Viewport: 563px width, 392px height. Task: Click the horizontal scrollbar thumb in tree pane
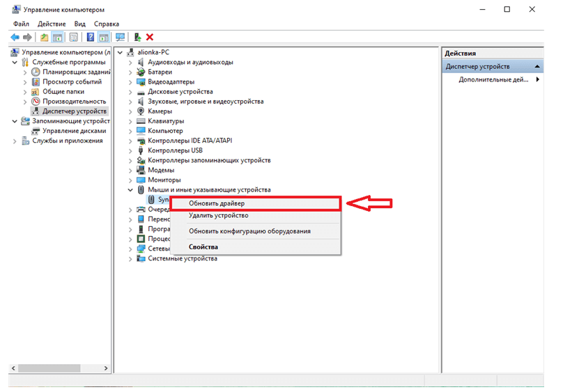49,368
